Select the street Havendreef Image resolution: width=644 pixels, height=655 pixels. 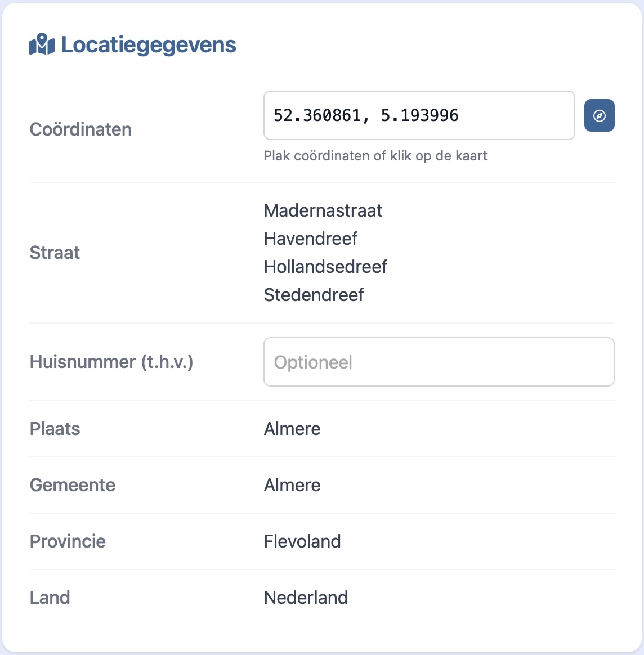tap(310, 239)
